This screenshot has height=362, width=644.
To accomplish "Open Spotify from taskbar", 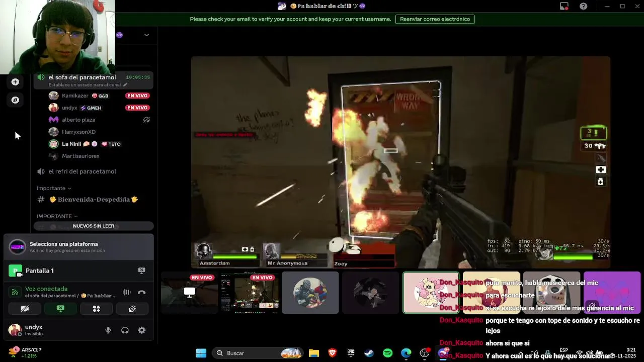I will [387, 353].
